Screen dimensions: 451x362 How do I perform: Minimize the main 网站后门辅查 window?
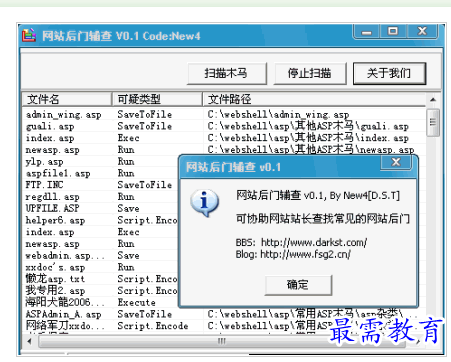pos(367,31)
